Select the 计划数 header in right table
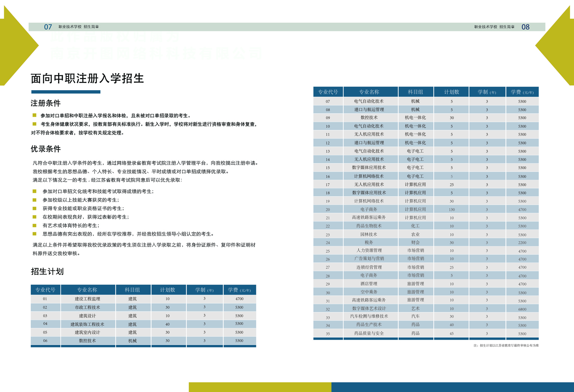This screenshot has width=574, height=392. coord(452,92)
